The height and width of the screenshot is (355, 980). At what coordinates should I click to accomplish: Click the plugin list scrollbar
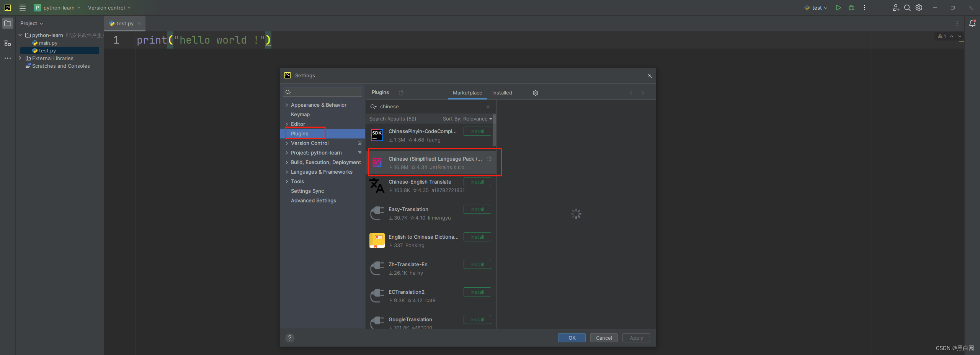tap(494, 130)
